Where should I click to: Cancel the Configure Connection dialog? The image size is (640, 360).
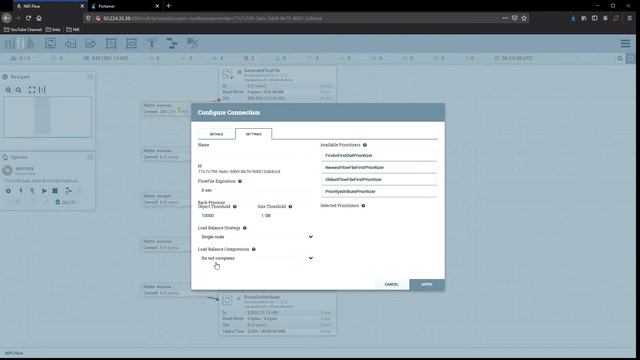pos(391,284)
